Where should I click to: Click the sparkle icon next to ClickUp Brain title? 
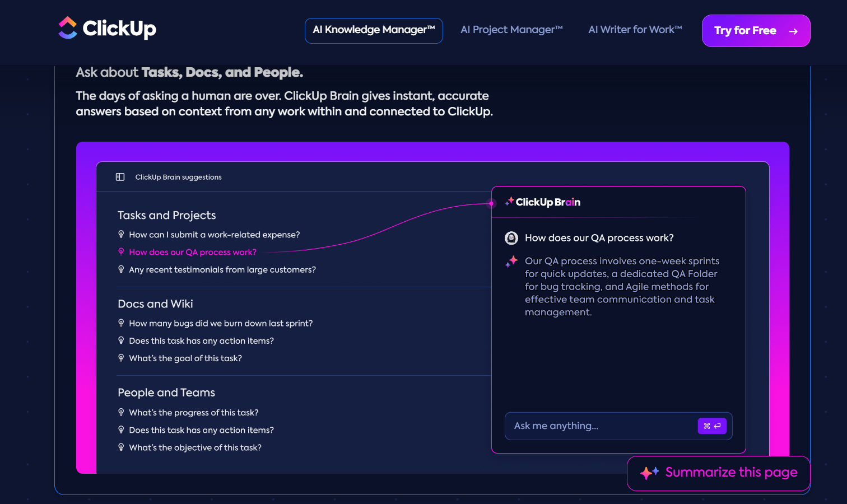[x=510, y=202]
